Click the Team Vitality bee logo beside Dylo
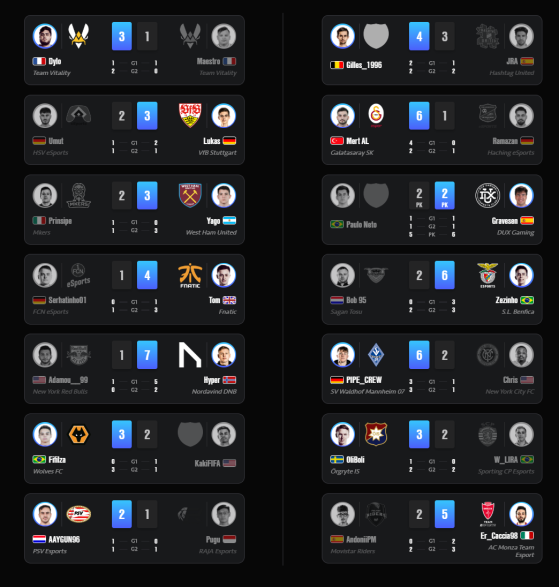Image resolution: width=559 pixels, height=587 pixels. [x=79, y=36]
